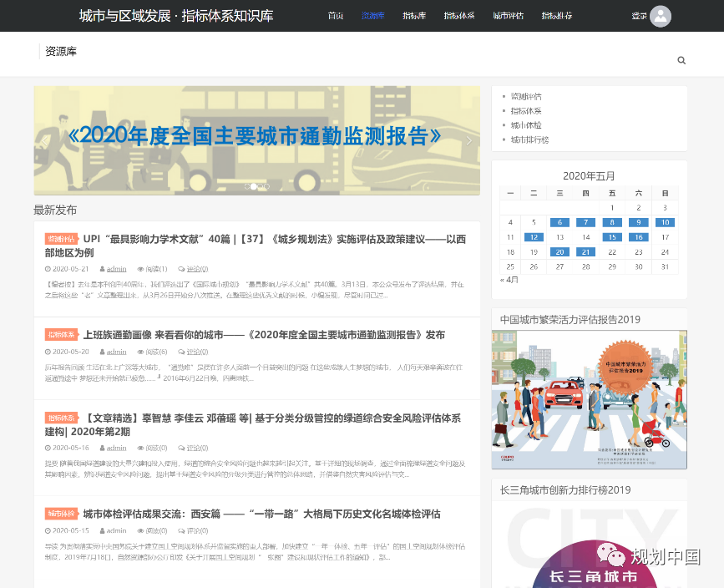Open 评论(0) comments link on 2020-05-21 post
Image resolution: width=724 pixels, height=588 pixels.
click(197, 269)
